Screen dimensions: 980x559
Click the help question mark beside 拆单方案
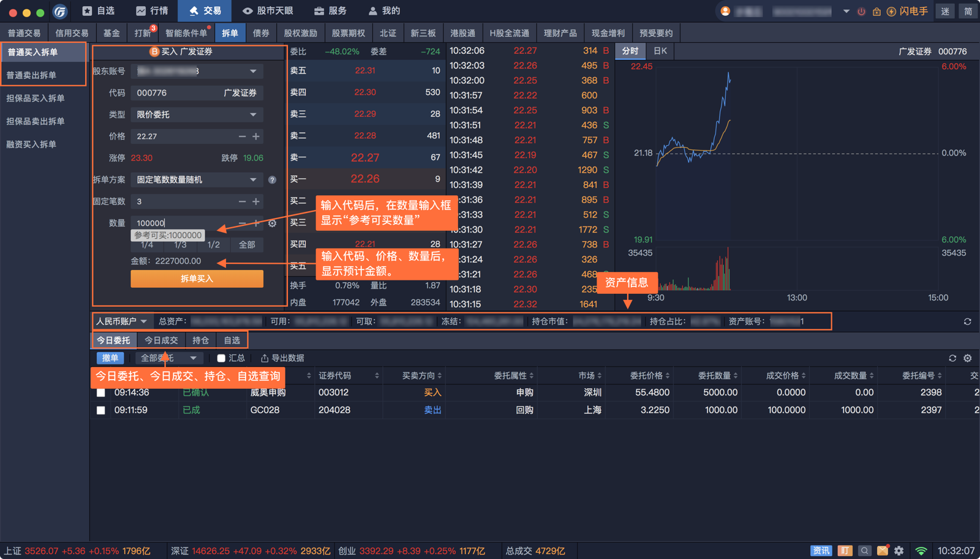[x=272, y=180]
